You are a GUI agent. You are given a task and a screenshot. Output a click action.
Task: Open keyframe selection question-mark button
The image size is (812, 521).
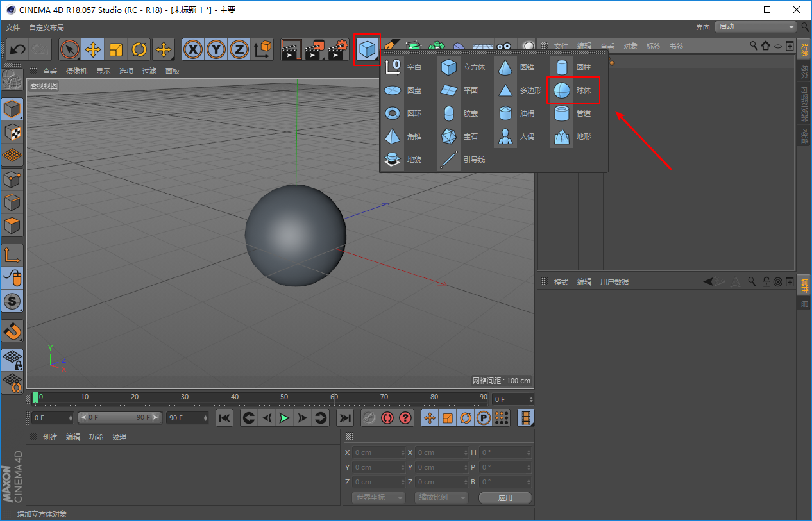point(405,418)
